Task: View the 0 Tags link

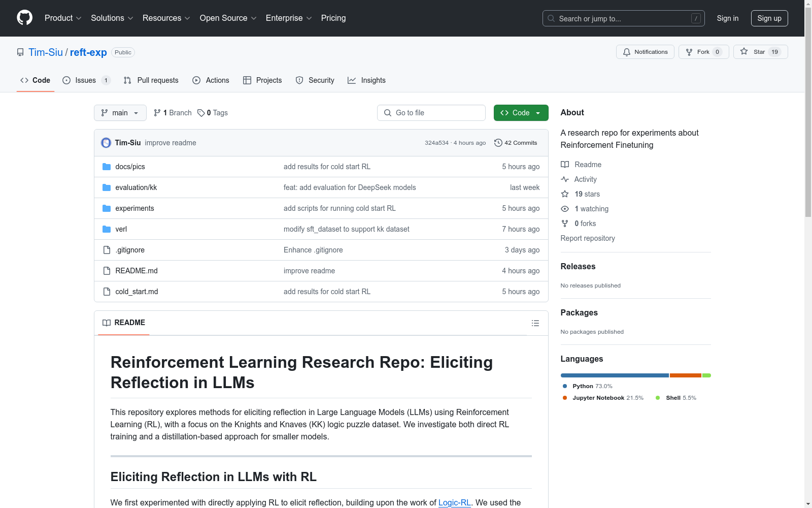Action: click(213, 113)
